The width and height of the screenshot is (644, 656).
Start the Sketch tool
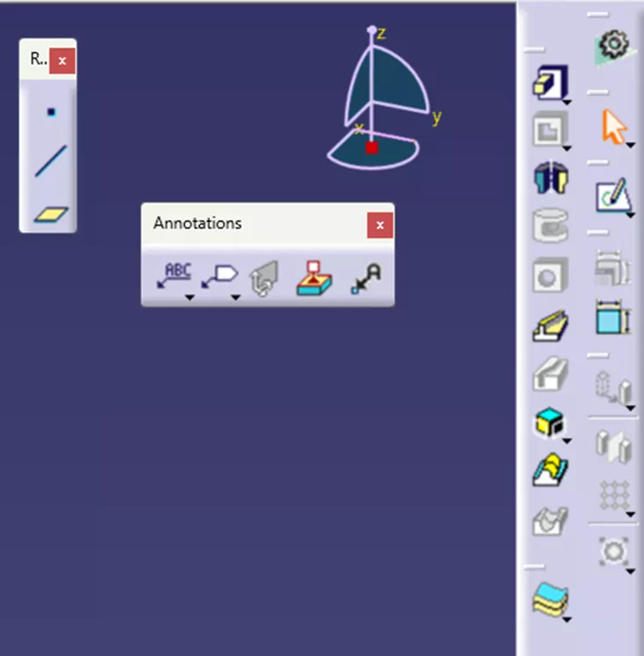613,196
